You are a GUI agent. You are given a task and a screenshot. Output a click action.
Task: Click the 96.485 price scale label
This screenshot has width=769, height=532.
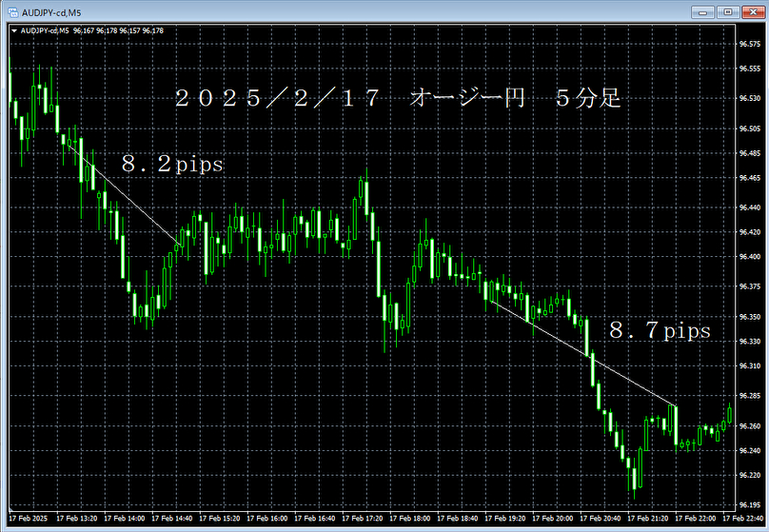click(750, 153)
